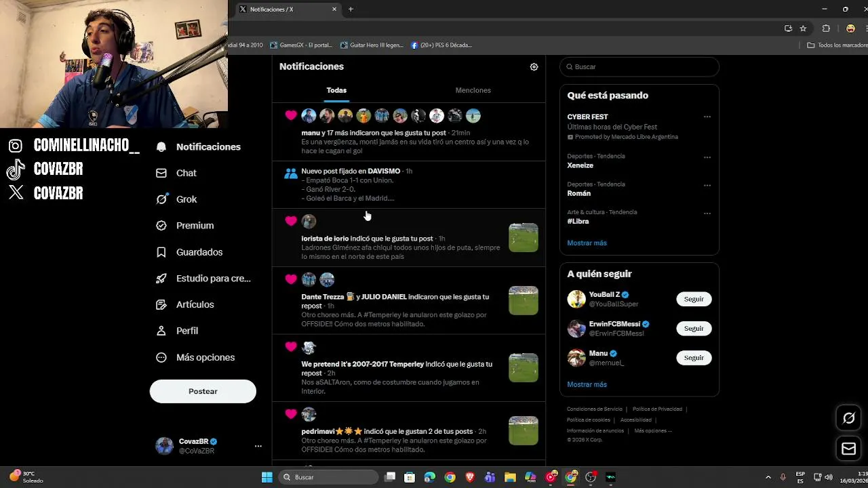Open Dante Trezza notification post thumbnail

point(524,300)
